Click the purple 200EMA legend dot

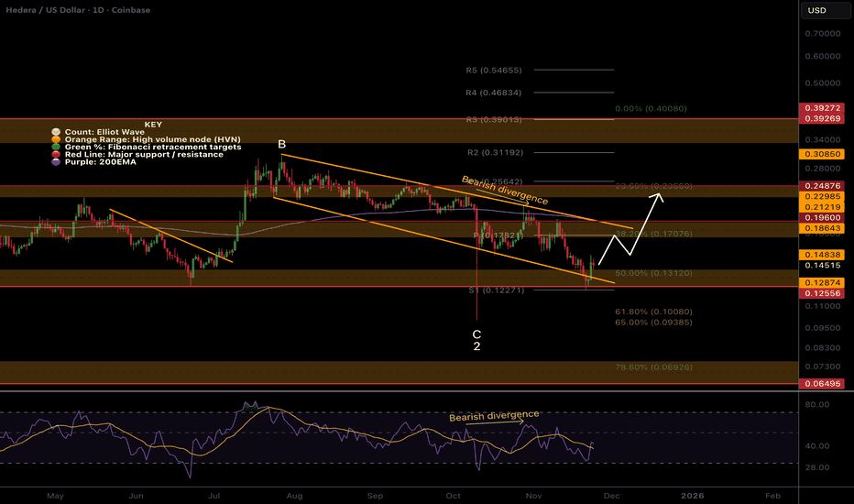[58, 161]
